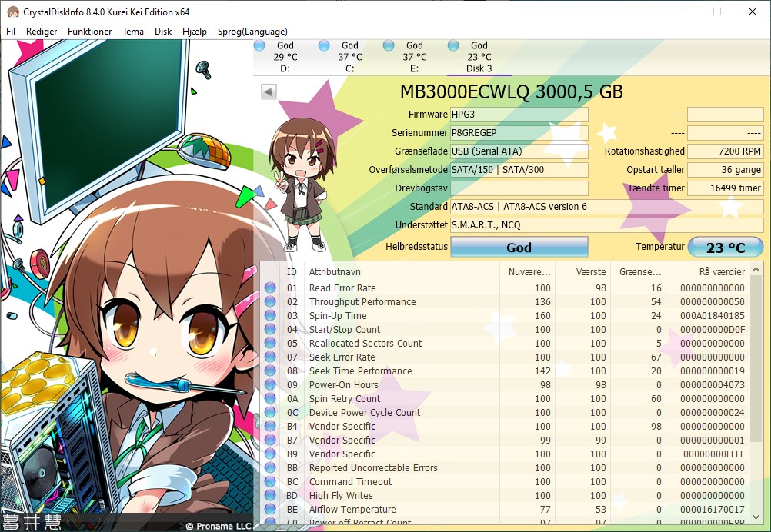
Task: Click the Grænseflade field USB (Serial ATA)
Action: tap(519, 151)
